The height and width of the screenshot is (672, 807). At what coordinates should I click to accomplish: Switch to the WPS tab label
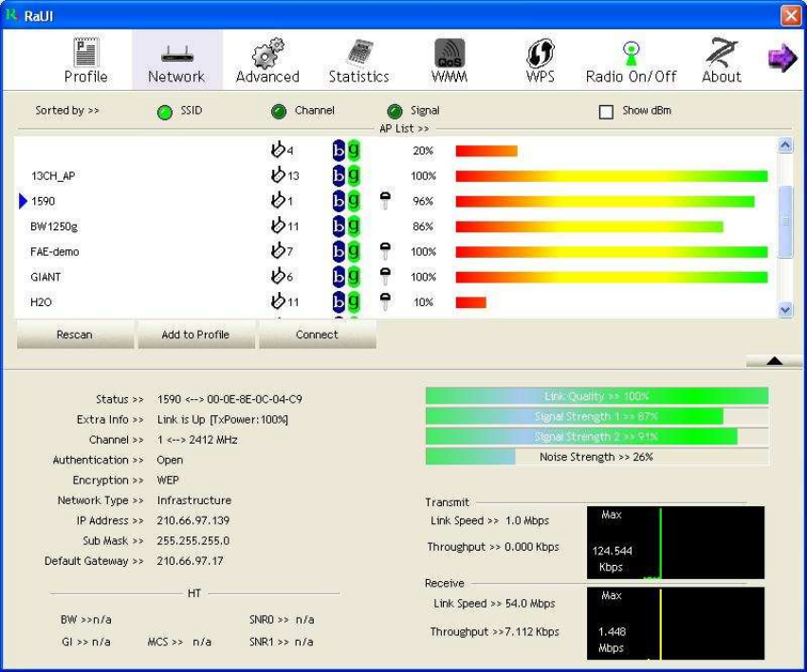tap(540, 77)
